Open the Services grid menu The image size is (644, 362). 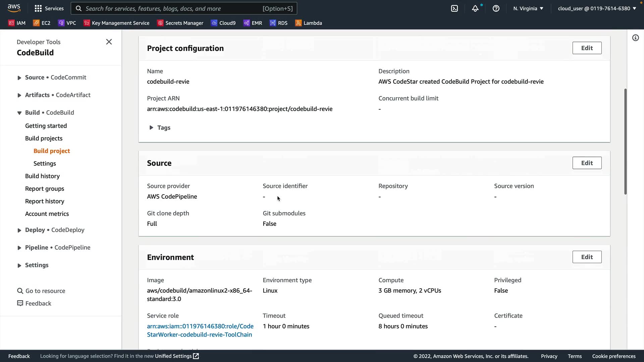click(49, 8)
